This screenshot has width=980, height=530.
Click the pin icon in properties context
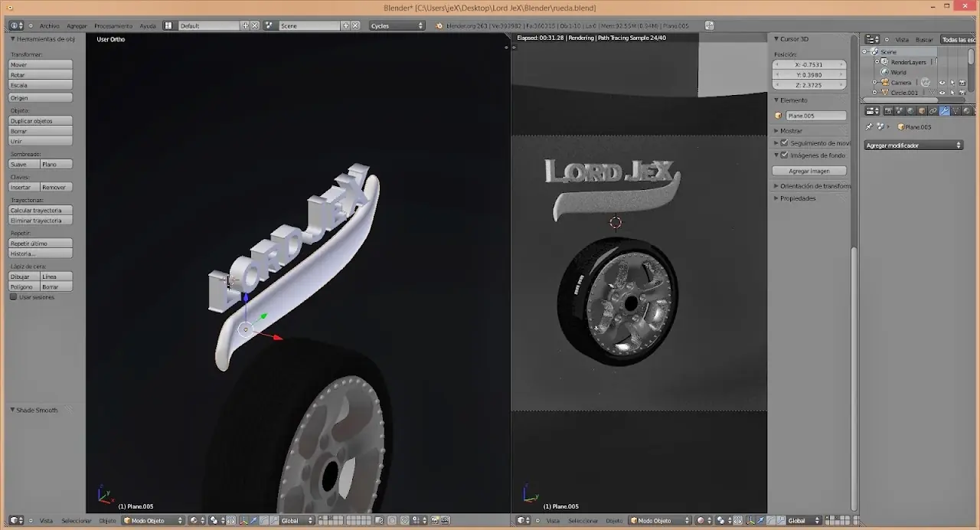click(x=869, y=127)
